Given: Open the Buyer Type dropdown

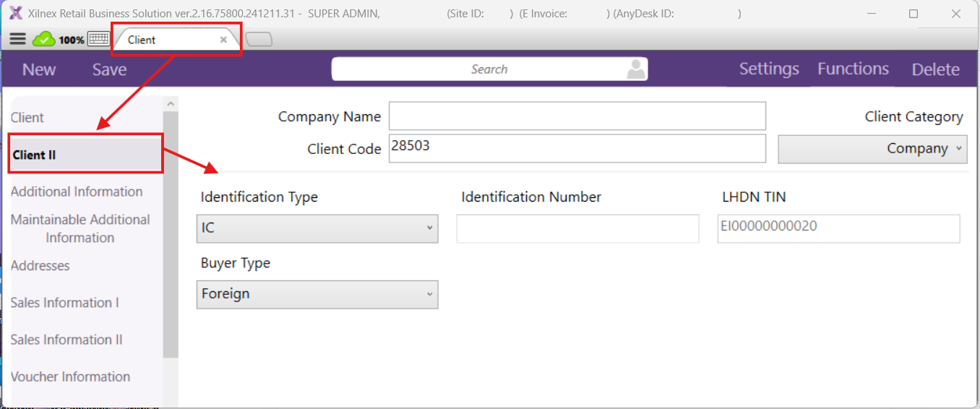Looking at the screenshot, I should tap(317, 295).
